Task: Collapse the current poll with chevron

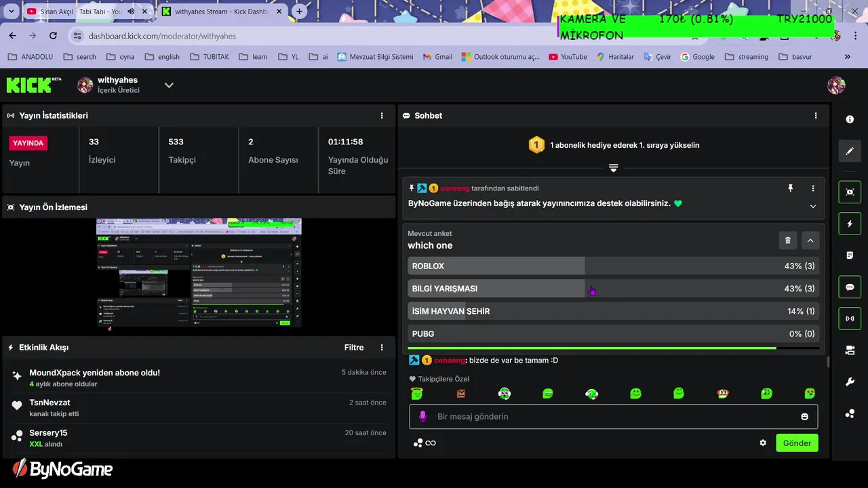Action: click(810, 240)
